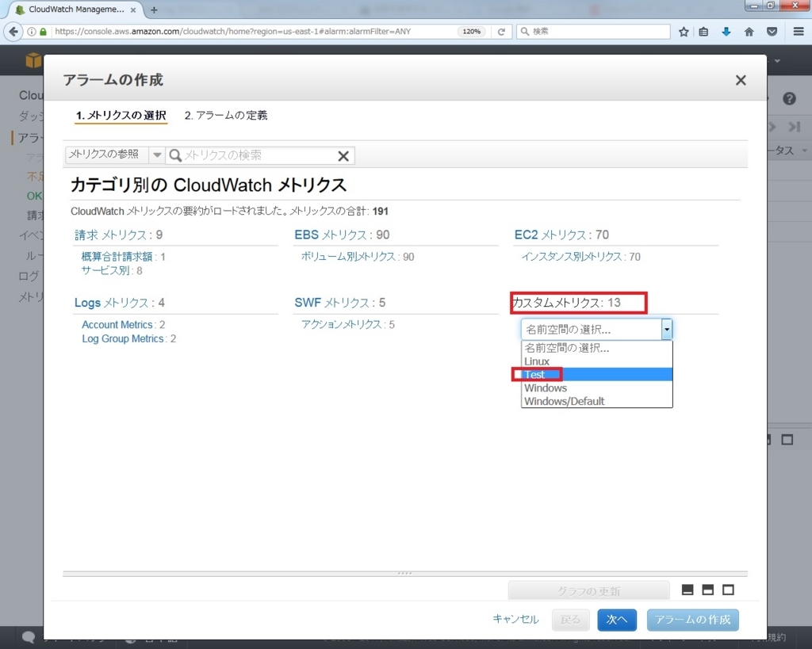Choose Windows namespace from the list
Screen dimensions: 812x649
[x=596, y=387]
